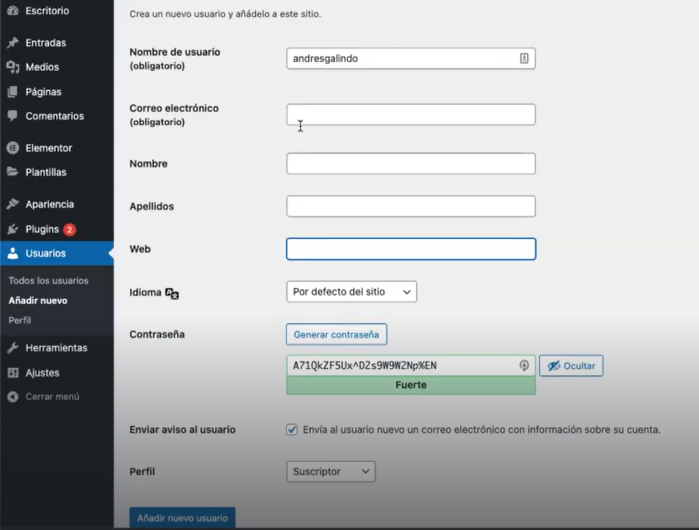Click the Comentarios speech bubble icon
Viewport: 699px width, 530px height.
pyautogui.click(x=13, y=116)
